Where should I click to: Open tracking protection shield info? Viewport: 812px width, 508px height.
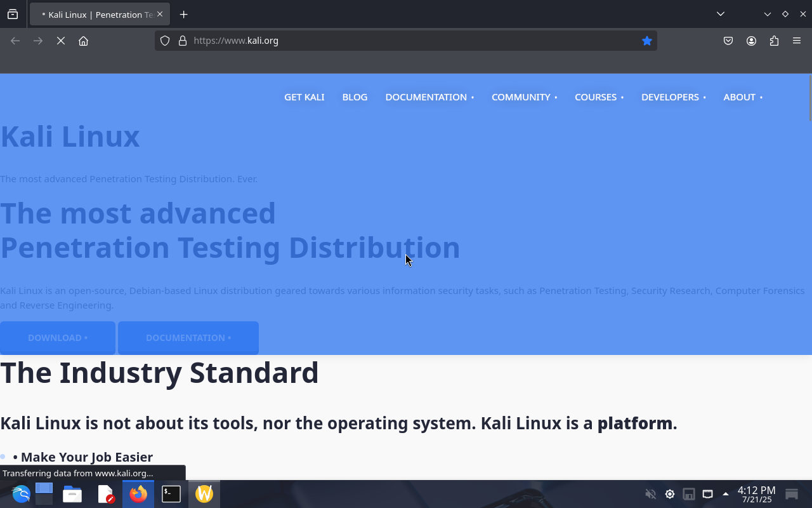point(165,41)
